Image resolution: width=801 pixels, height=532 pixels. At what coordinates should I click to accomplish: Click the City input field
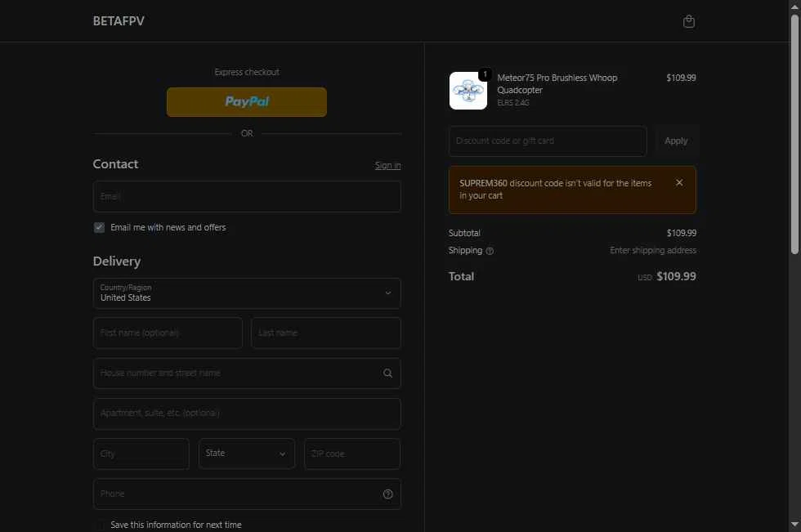pos(141,454)
